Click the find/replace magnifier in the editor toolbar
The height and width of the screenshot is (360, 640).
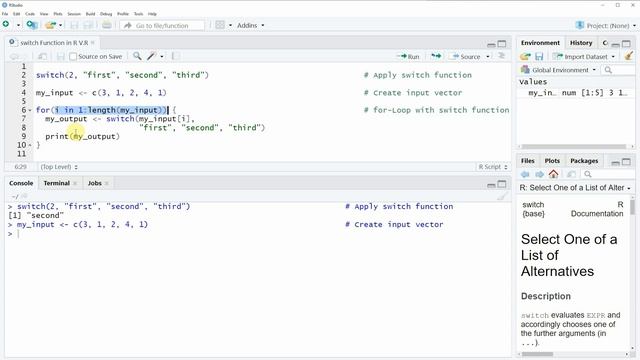pyautogui.click(x=138, y=56)
